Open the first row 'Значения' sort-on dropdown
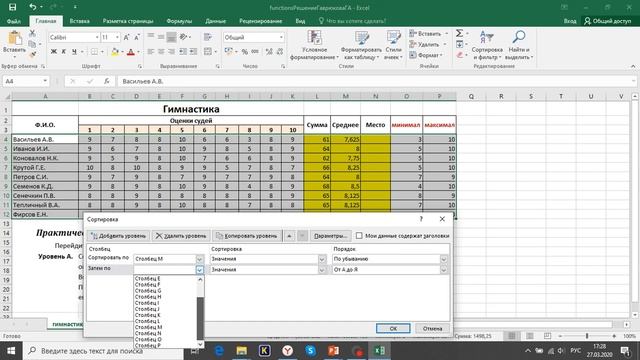640x360 pixels. 322,259
